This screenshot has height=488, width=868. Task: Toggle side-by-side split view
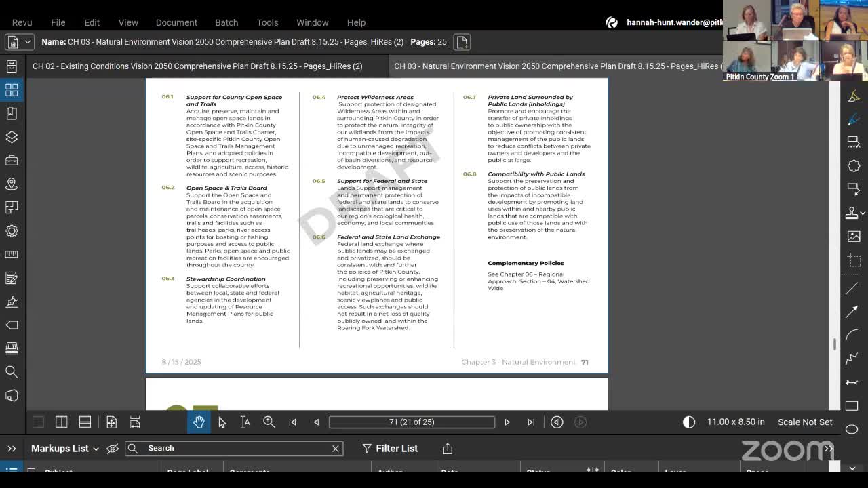tap(61, 422)
